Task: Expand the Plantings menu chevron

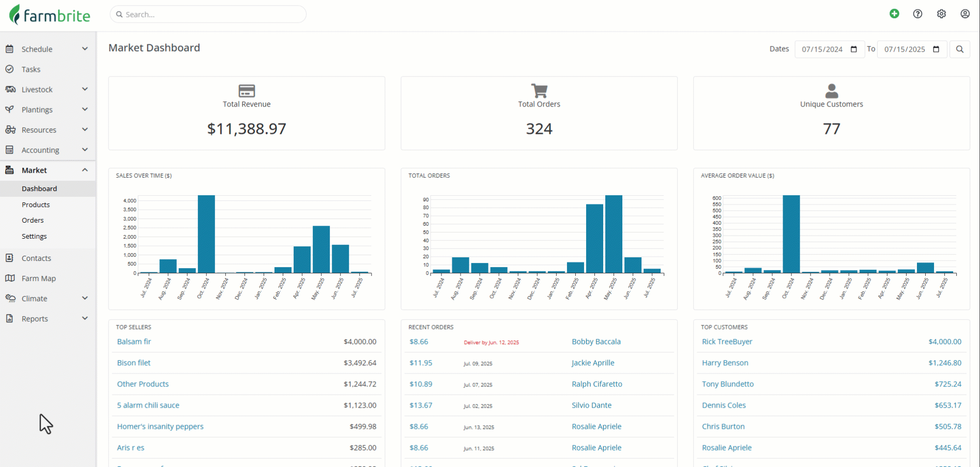Action: (85, 109)
